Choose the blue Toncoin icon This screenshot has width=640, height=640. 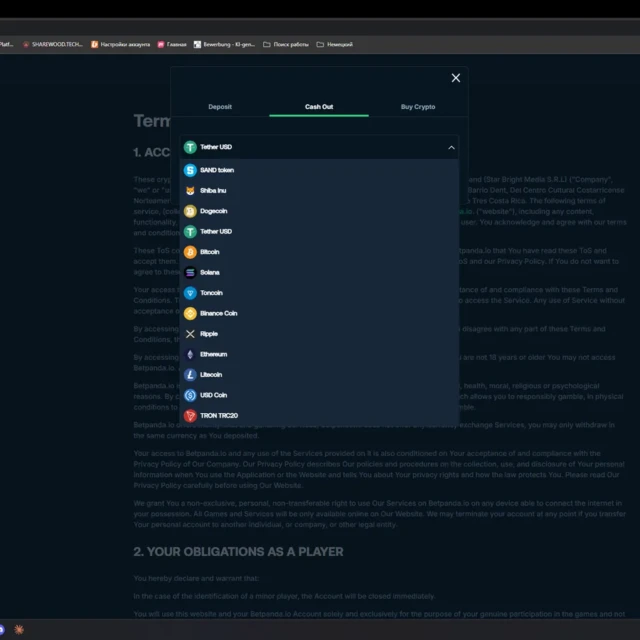click(190, 293)
